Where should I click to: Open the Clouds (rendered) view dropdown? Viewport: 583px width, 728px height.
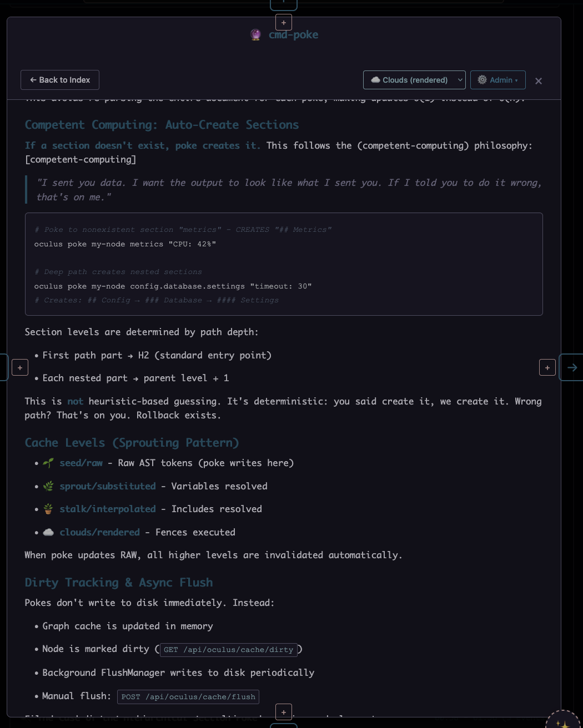click(x=414, y=80)
